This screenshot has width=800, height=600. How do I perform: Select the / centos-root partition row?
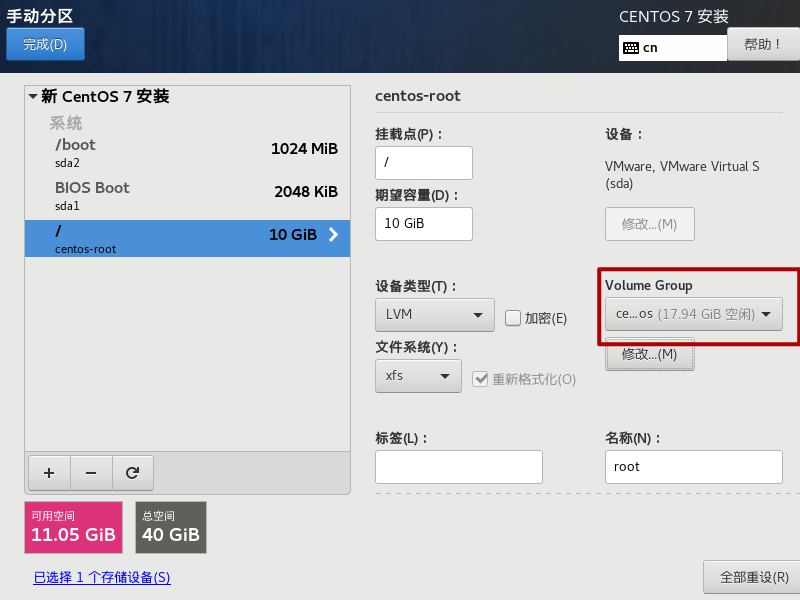187,238
